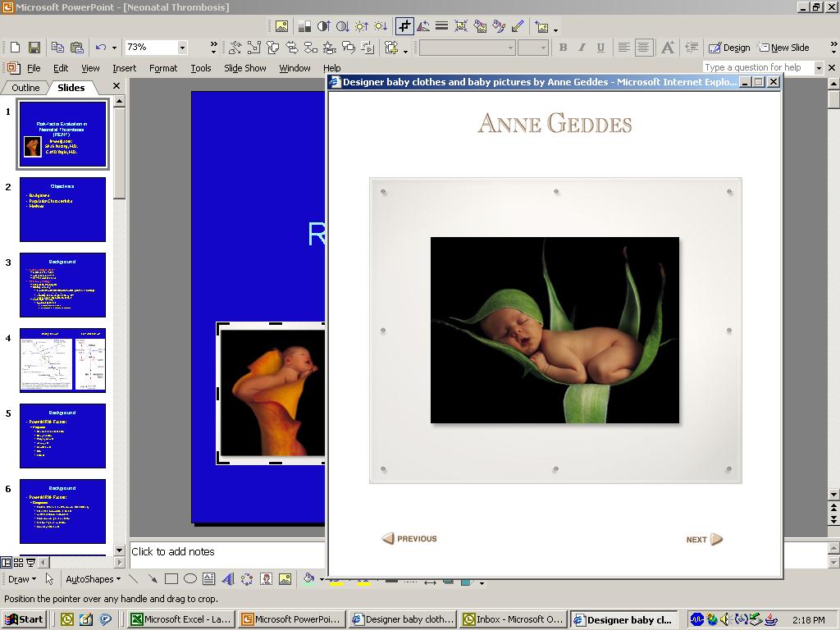This screenshot has width=840, height=630.
Task: Toggle Underline formatting
Action: click(600, 48)
